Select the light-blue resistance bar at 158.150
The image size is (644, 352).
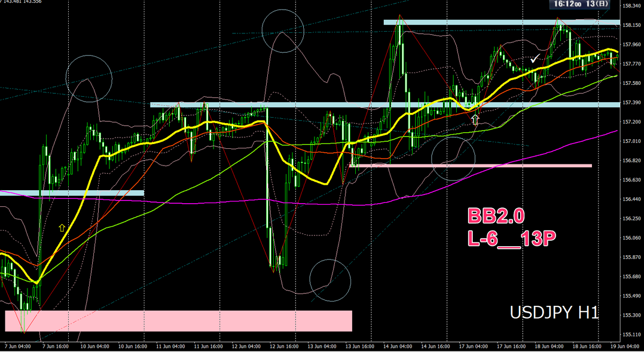502,22
